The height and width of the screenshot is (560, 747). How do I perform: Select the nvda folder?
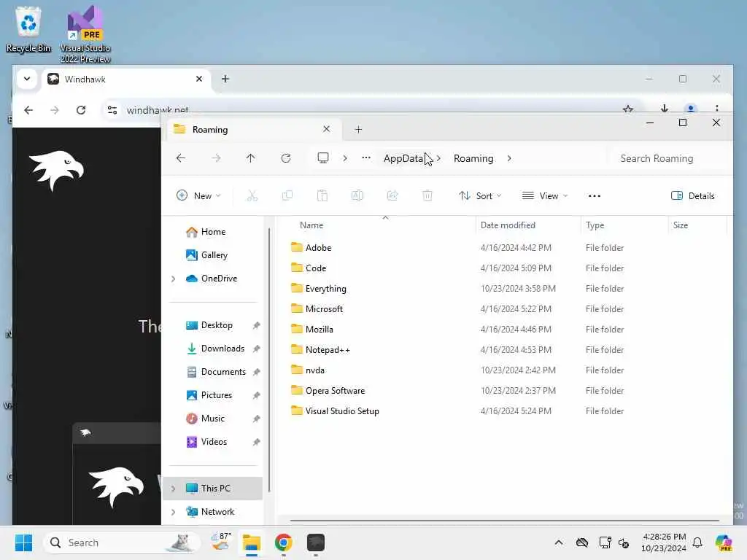[308, 370]
